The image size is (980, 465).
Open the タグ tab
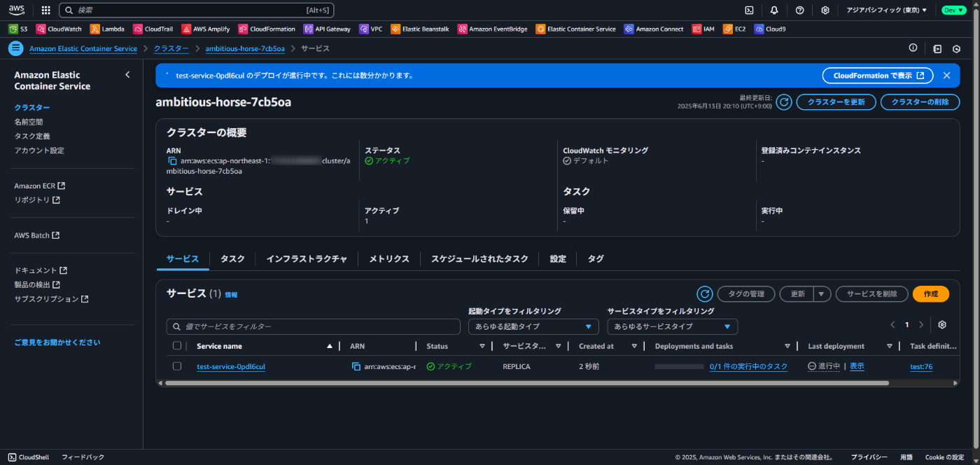[x=596, y=259]
